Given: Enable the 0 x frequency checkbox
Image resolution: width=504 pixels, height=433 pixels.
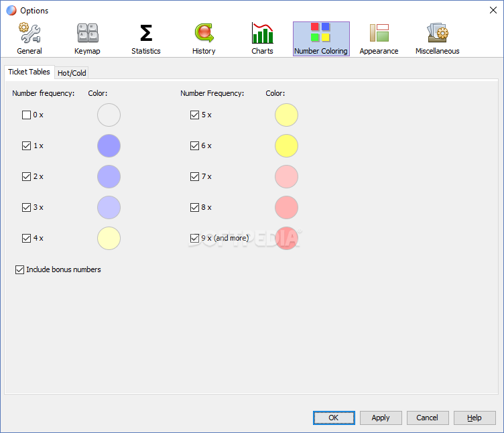Looking at the screenshot, I should [26, 115].
